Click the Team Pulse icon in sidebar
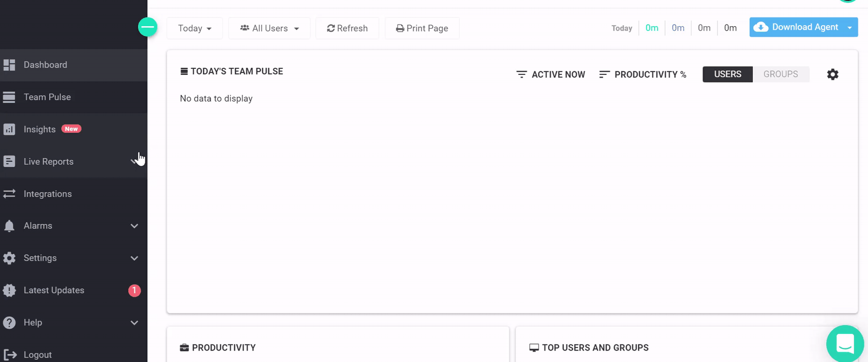This screenshot has width=868, height=362. coord(9,97)
